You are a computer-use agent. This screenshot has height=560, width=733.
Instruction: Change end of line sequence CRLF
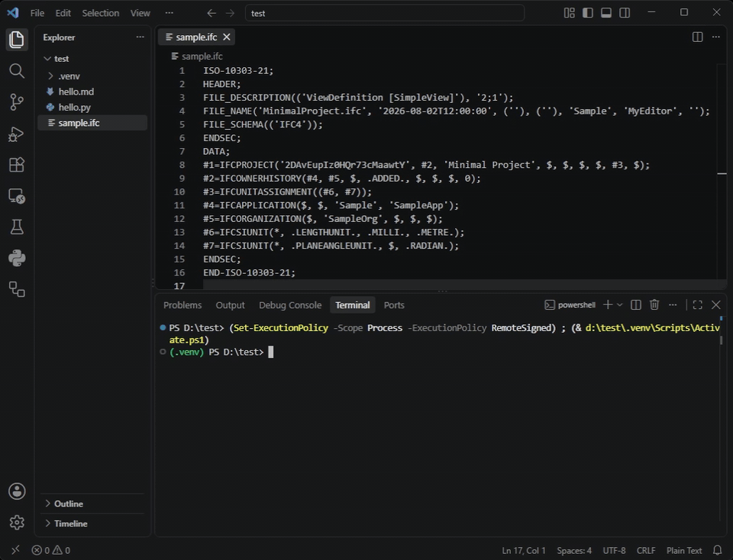(646, 550)
